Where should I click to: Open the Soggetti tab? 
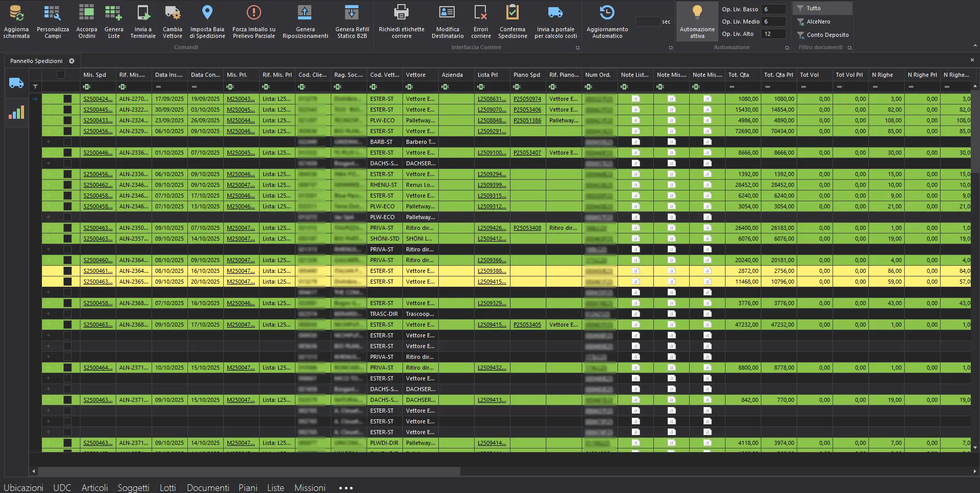pyautogui.click(x=133, y=487)
